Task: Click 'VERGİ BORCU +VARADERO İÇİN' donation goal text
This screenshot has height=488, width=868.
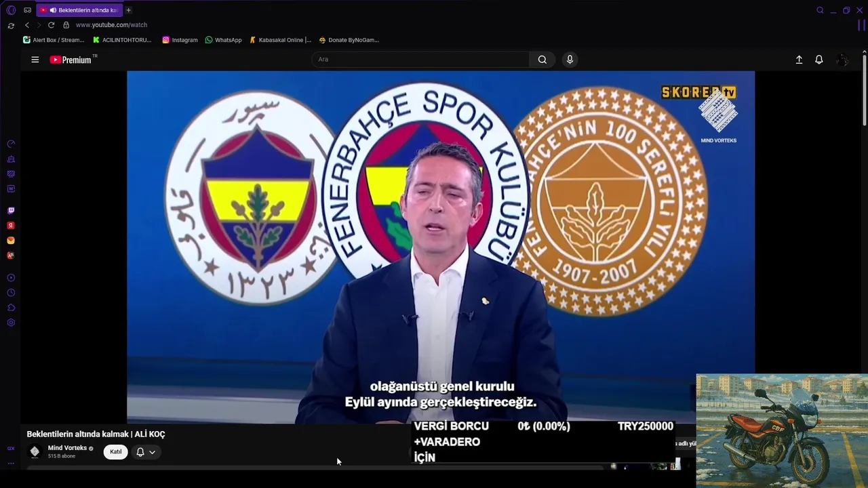Action: tap(451, 442)
